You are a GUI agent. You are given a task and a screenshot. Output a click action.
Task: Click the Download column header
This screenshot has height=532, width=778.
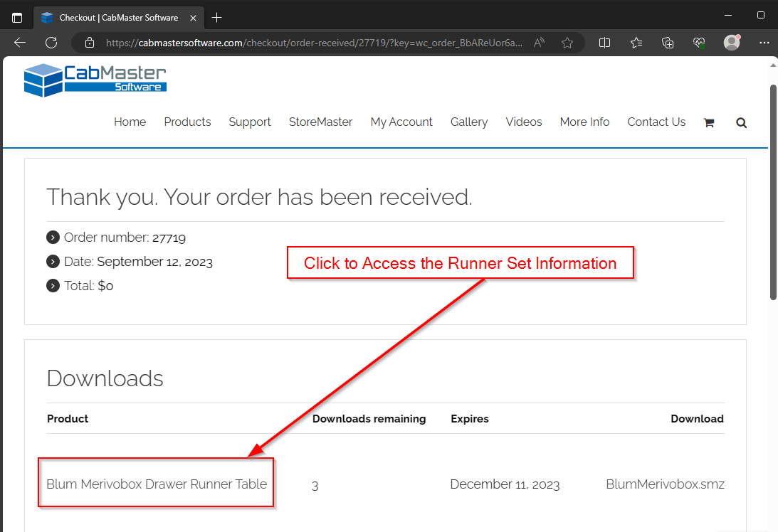[697, 419]
